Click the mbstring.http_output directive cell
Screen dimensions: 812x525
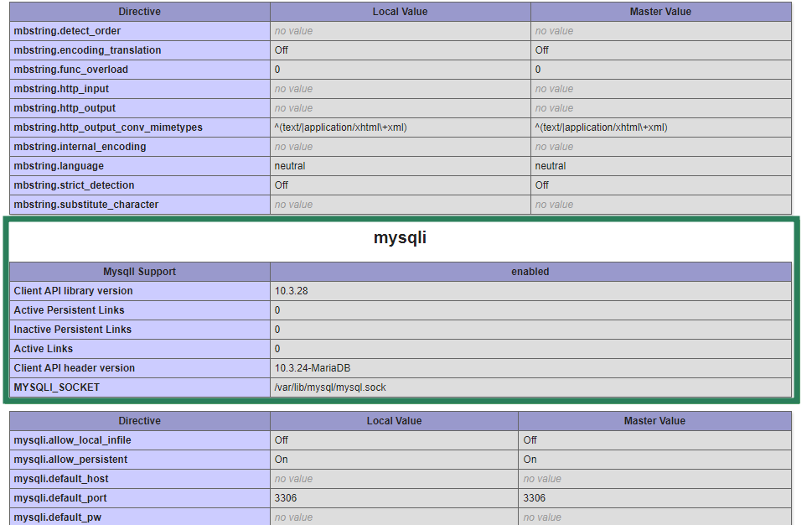coord(140,108)
